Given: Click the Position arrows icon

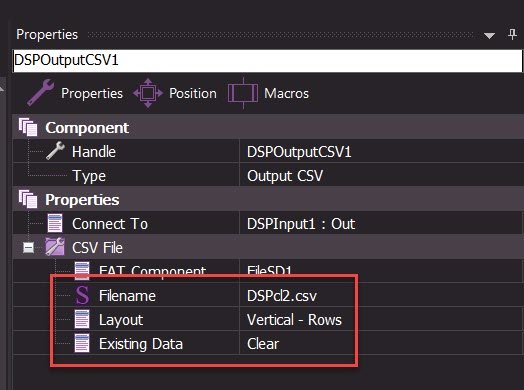Looking at the screenshot, I should tap(148, 93).
